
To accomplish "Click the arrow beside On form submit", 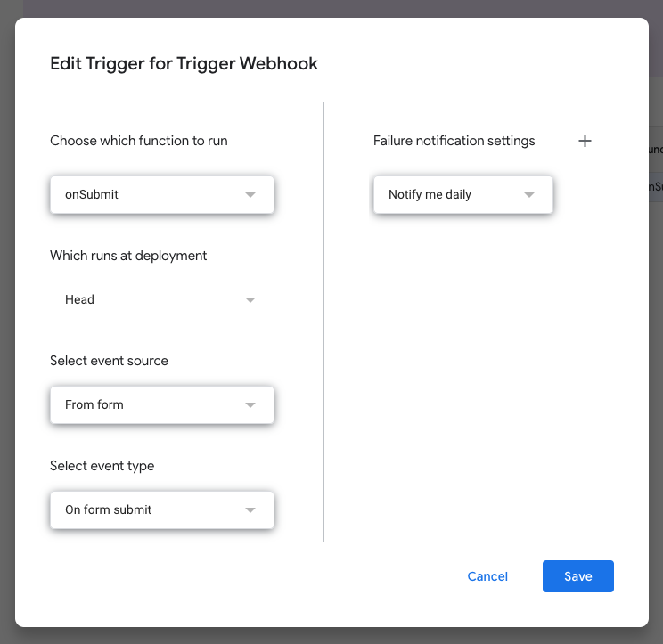I will [250, 510].
